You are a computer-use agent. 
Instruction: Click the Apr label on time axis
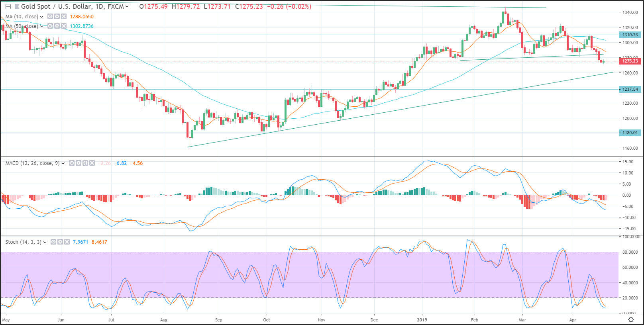(573, 320)
